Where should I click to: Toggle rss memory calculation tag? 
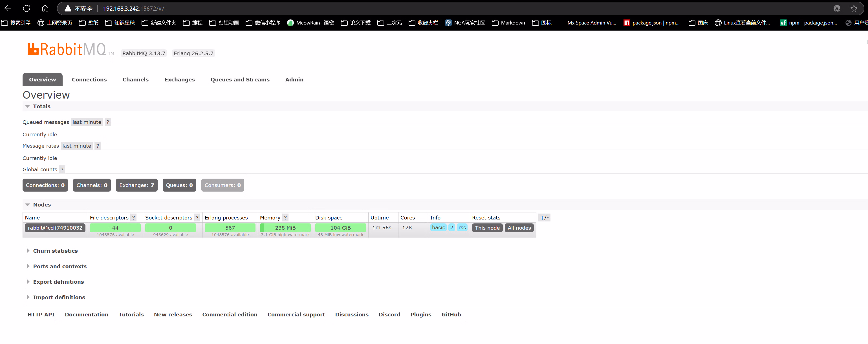tap(462, 228)
